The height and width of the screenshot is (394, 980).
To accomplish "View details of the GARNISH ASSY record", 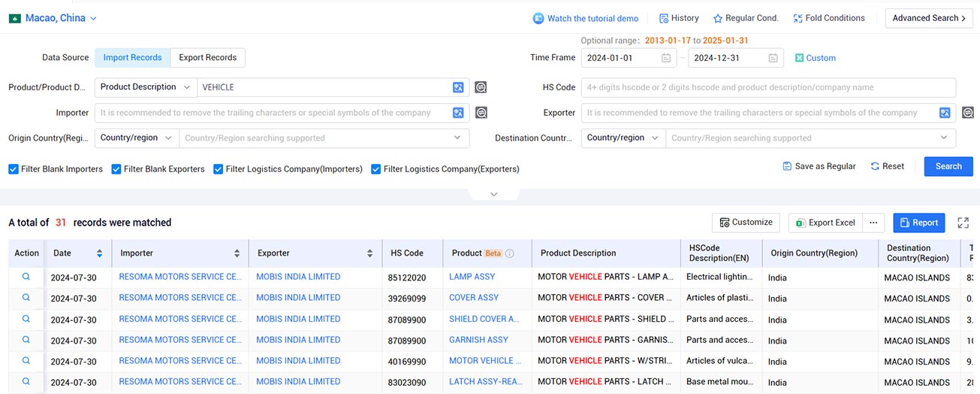I will point(26,340).
